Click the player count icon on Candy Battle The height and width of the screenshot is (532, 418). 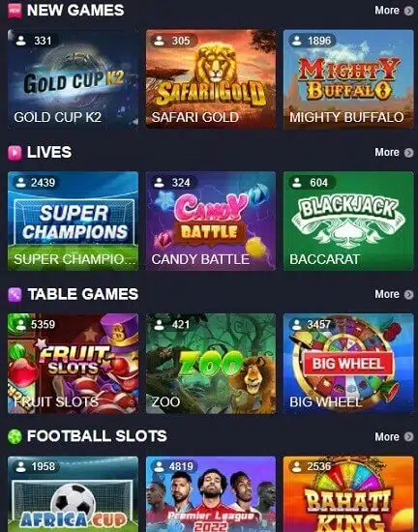click(159, 183)
